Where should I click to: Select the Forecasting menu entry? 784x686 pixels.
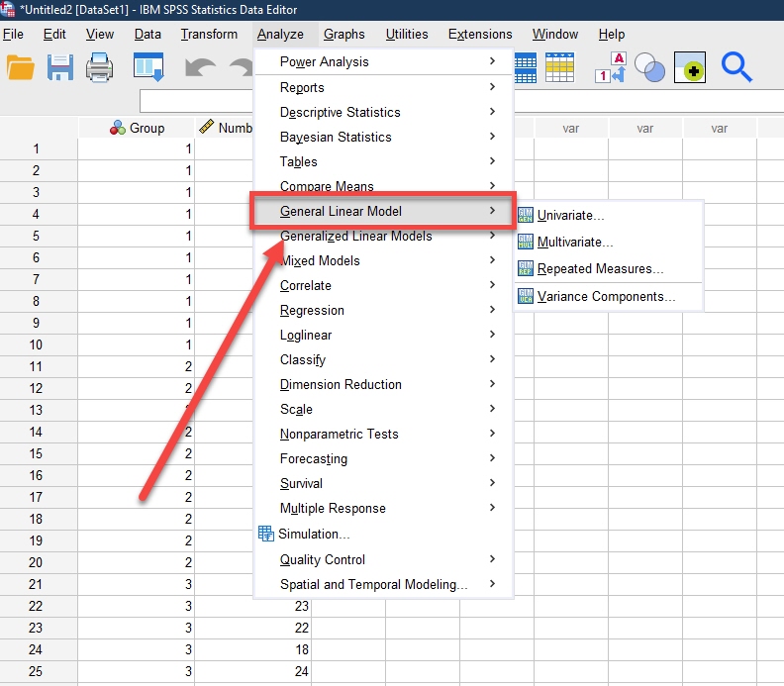(384, 458)
